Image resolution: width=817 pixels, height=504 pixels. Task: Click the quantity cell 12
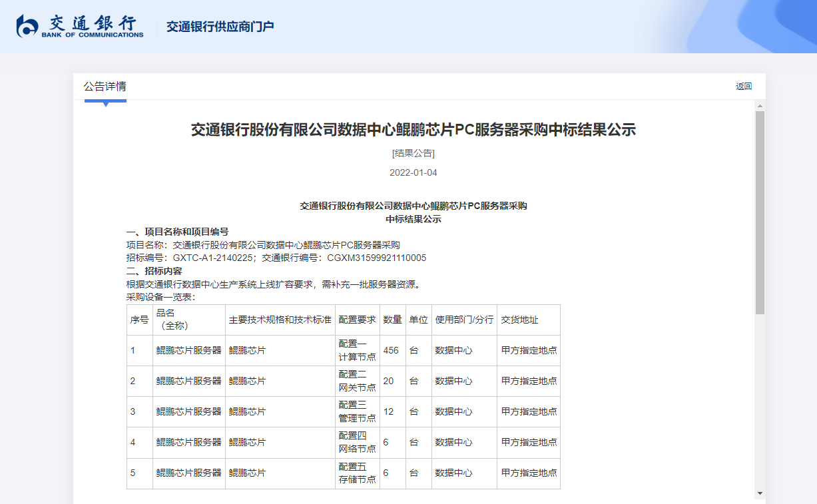tap(393, 411)
